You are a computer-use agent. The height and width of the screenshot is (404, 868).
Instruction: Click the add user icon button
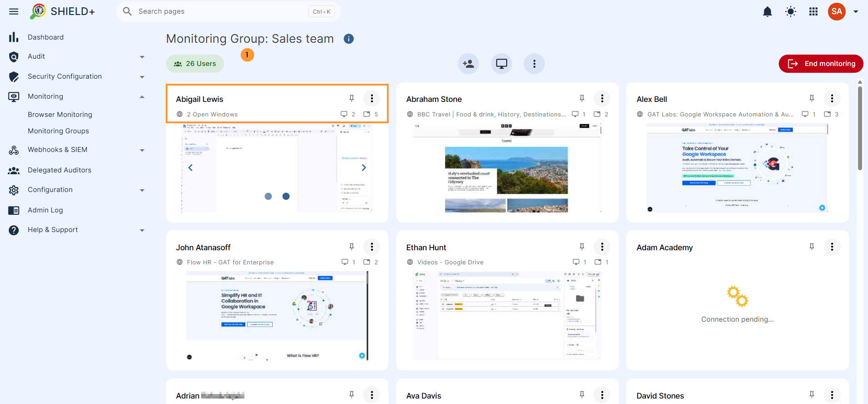[x=468, y=64]
